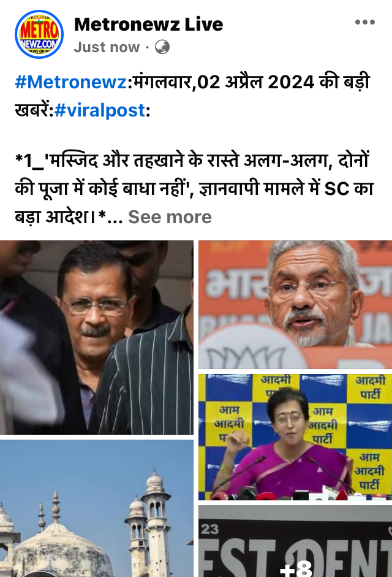Image resolution: width=392 pixels, height=577 pixels.
Task: Open the three-dots post options menu
Action: click(365, 23)
